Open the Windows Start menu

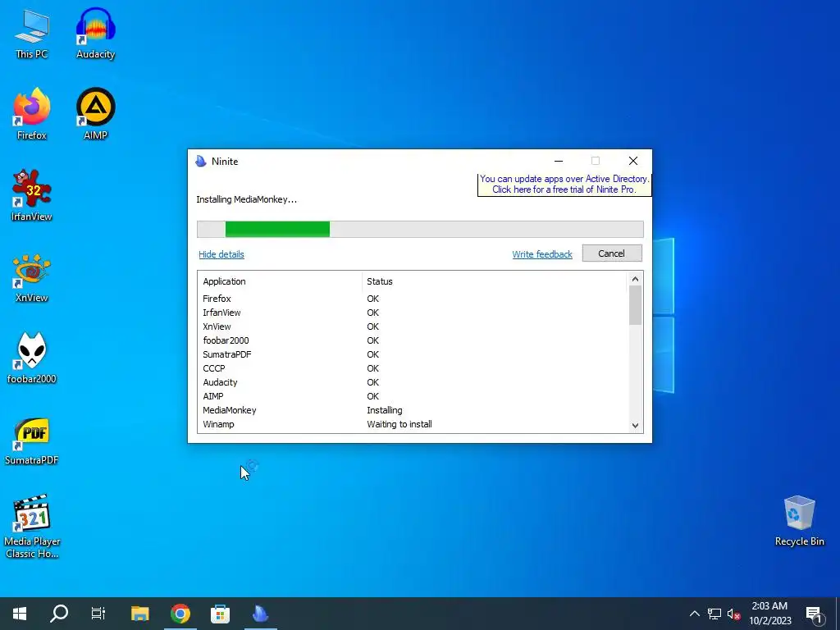[20, 614]
